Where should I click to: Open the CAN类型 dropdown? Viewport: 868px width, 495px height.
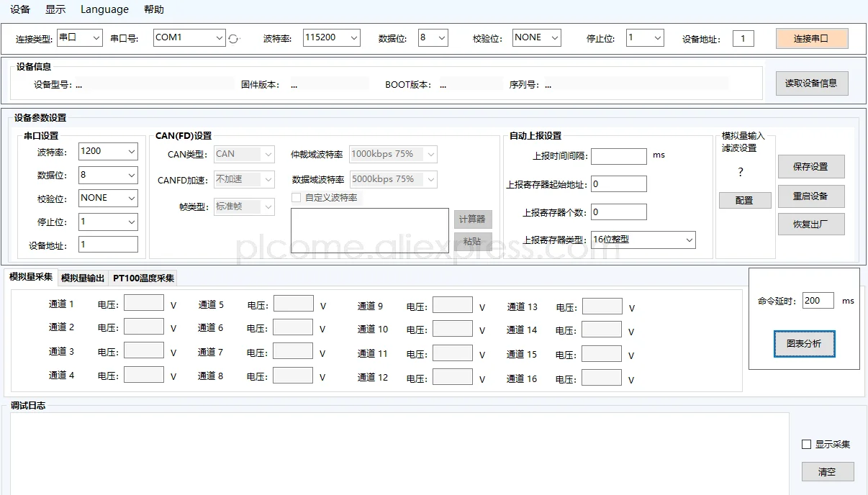244,154
